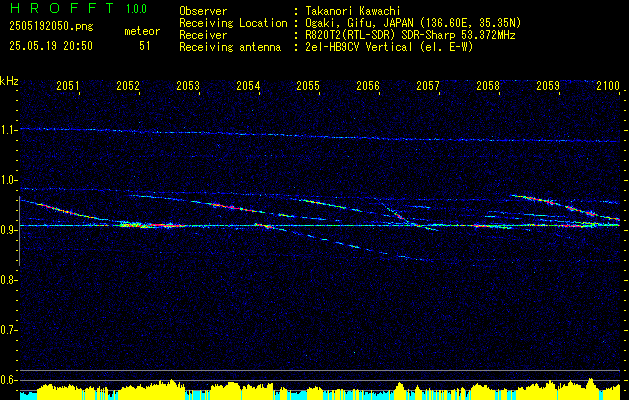Viewport: 629px width, 400px height.
Task: Select the 2el-HB9CV Vertical antenna text
Action: pos(389,47)
